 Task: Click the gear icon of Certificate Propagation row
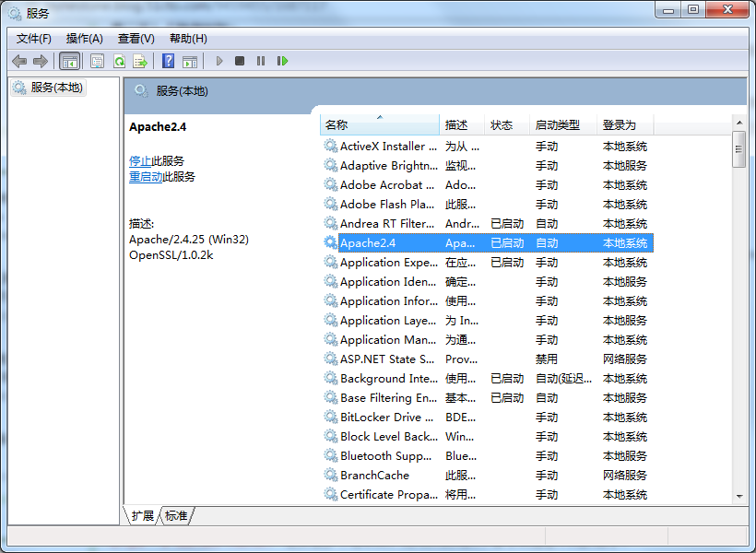pyautogui.click(x=330, y=494)
